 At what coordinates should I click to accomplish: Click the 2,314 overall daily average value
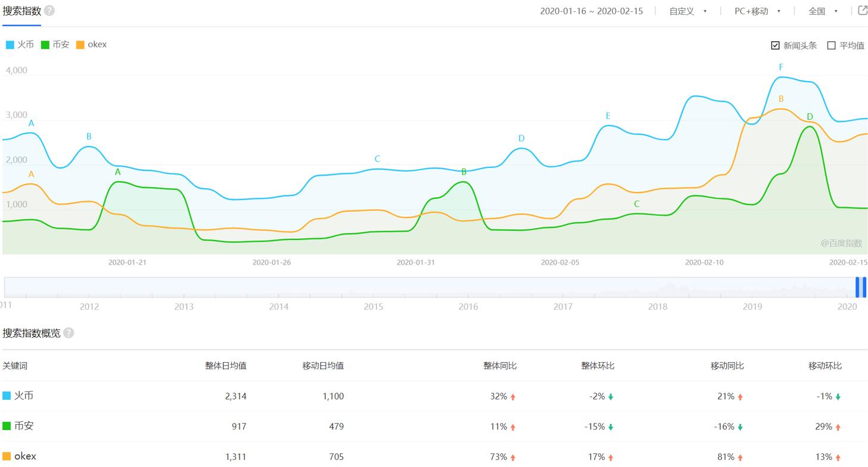coord(236,396)
